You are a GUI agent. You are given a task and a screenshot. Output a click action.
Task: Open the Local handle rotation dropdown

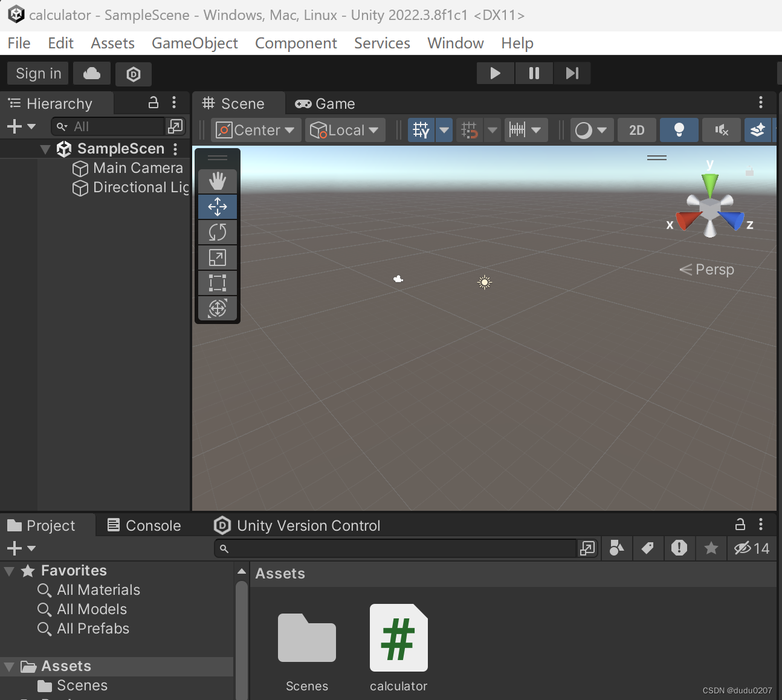pos(344,129)
